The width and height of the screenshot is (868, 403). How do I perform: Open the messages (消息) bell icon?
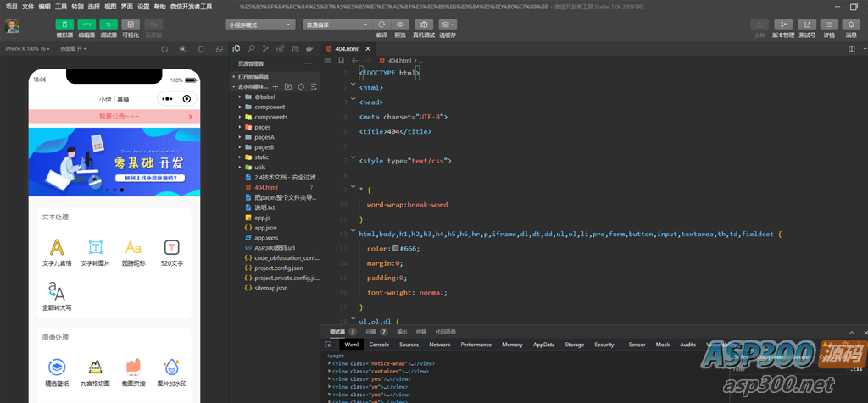(851, 25)
